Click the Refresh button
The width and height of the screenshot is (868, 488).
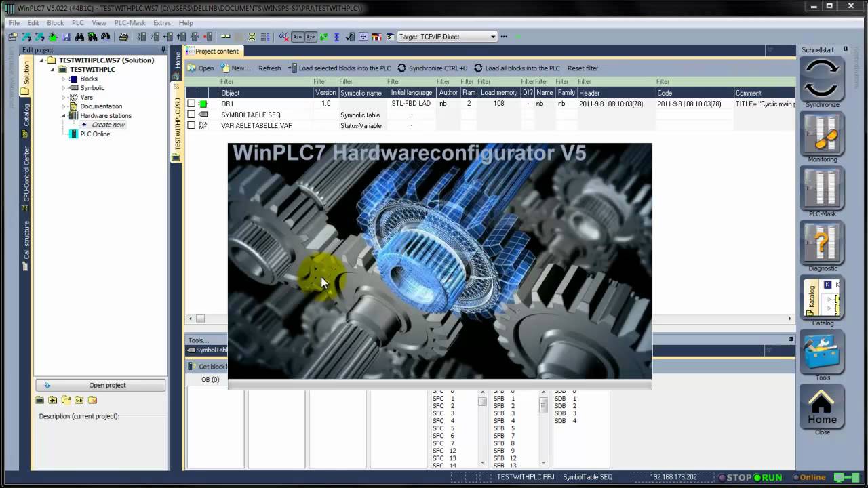click(x=269, y=68)
